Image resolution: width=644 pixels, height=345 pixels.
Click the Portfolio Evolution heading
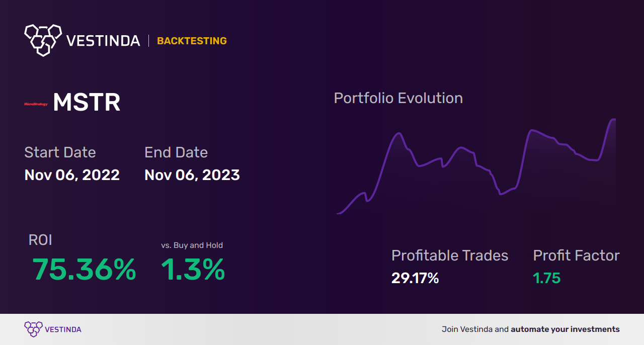coord(398,98)
